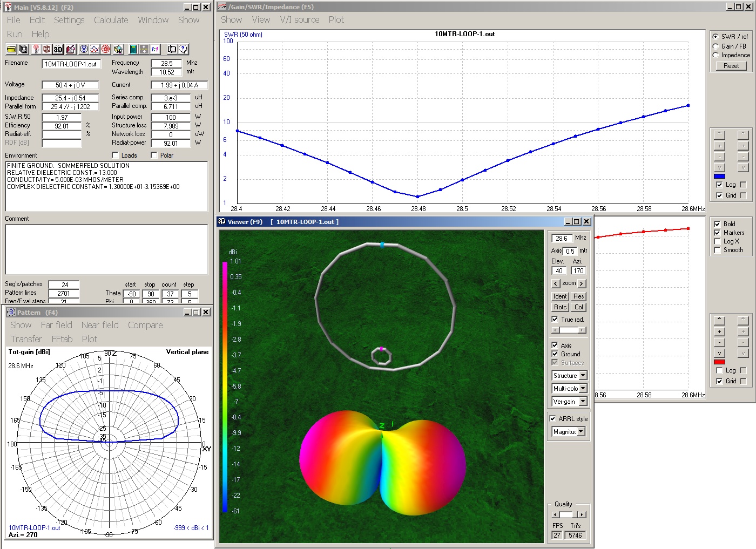
Task: Toggle the Smooth checkbox
Action: coord(717,250)
